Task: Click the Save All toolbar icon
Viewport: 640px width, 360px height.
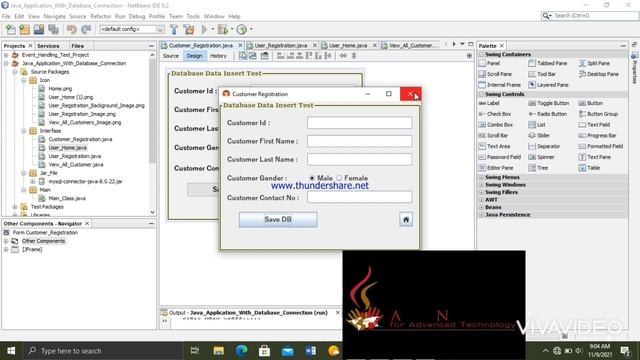Action: (53, 29)
